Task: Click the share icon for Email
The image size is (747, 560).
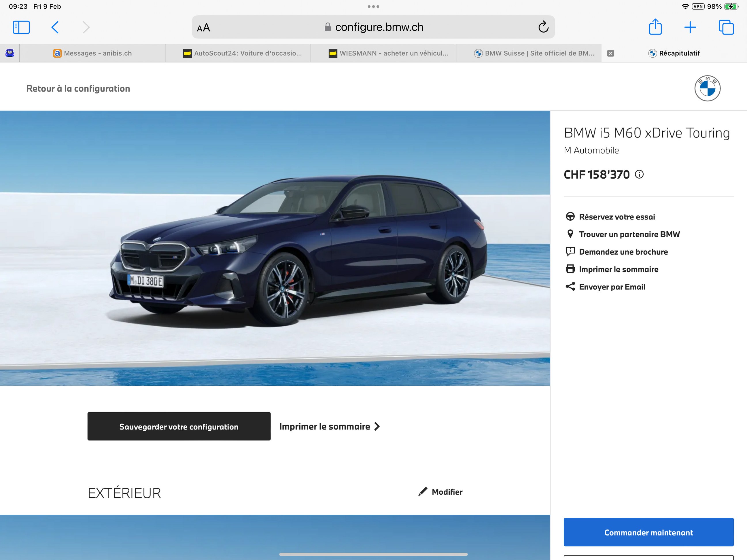Action: coord(570,286)
